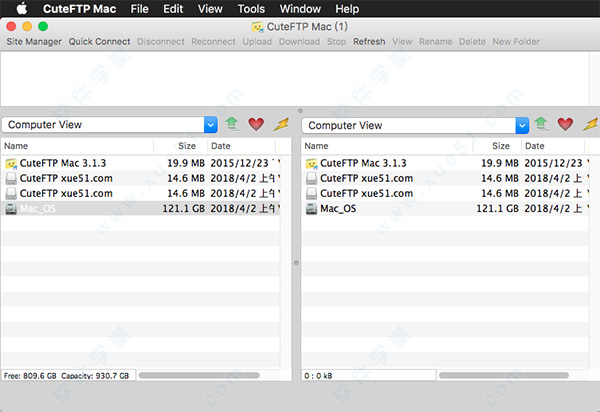Image resolution: width=600 pixels, height=412 pixels.
Task: Click the right pane horizontal scrollbar
Action: 504,376
